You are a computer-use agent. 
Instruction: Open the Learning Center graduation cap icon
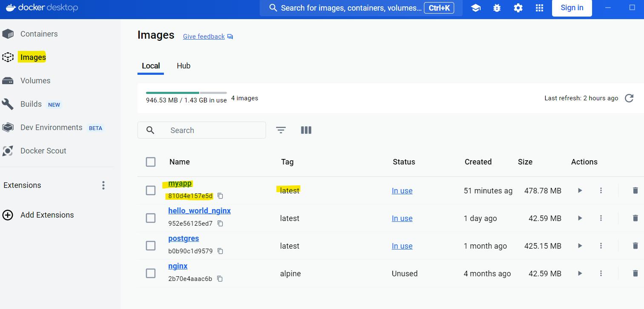click(x=475, y=8)
